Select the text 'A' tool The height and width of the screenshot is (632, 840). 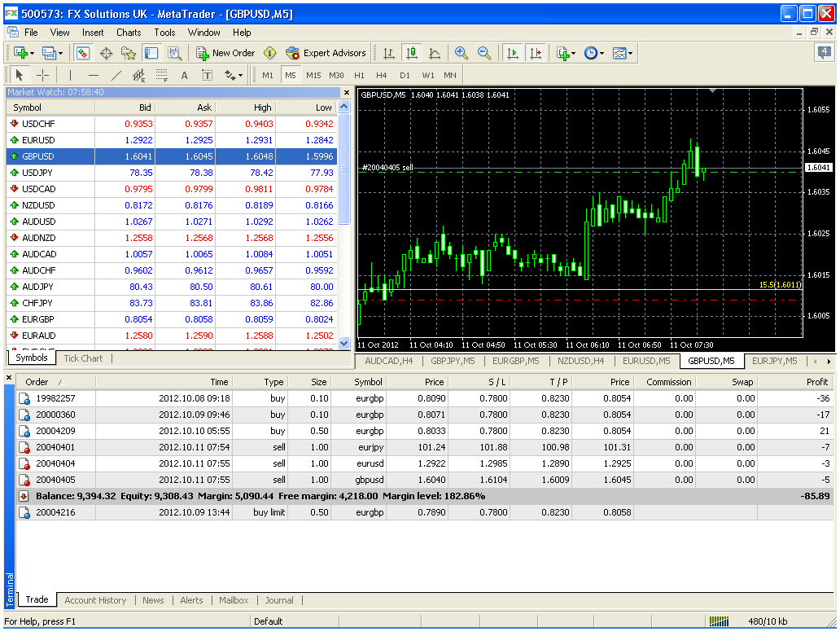point(184,75)
